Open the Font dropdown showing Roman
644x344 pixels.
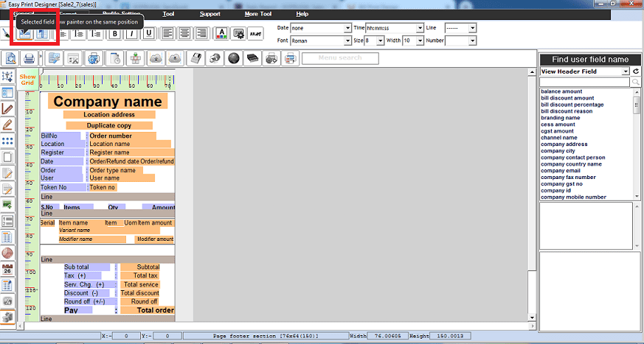pyautogui.click(x=347, y=41)
